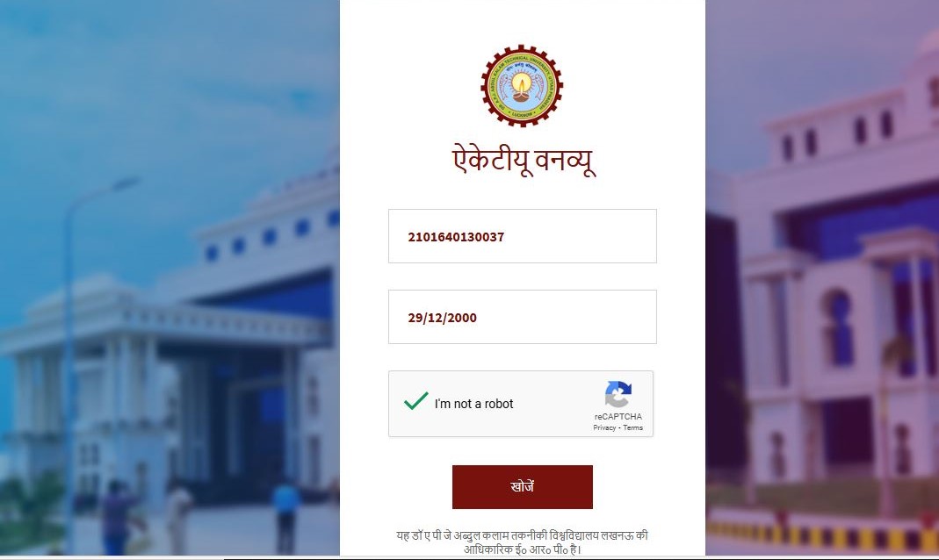The height and width of the screenshot is (560, 939).
Task: Click the oil lamp flame in logo center
Action: pyautogui.click(x=521, y=83)
